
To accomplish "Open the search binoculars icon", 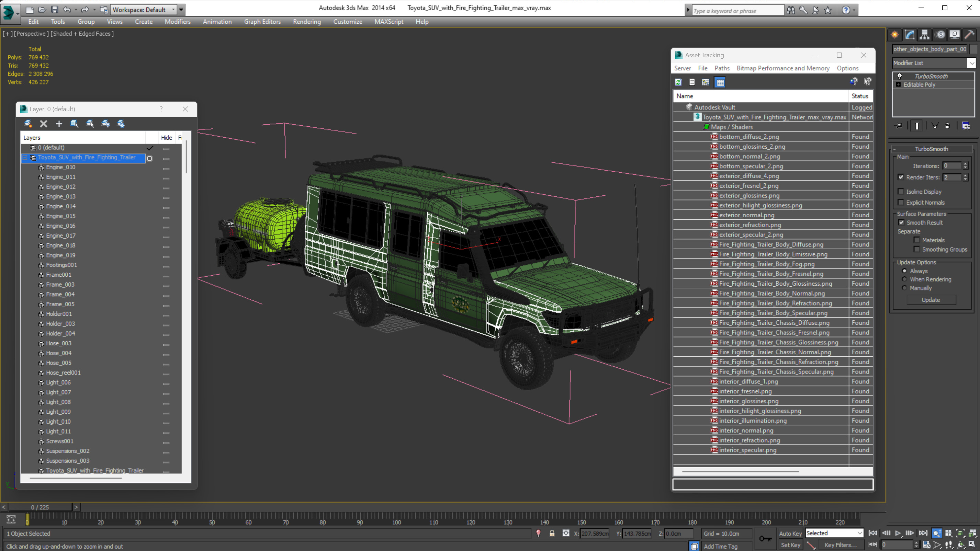I will (x=790, y=10).
